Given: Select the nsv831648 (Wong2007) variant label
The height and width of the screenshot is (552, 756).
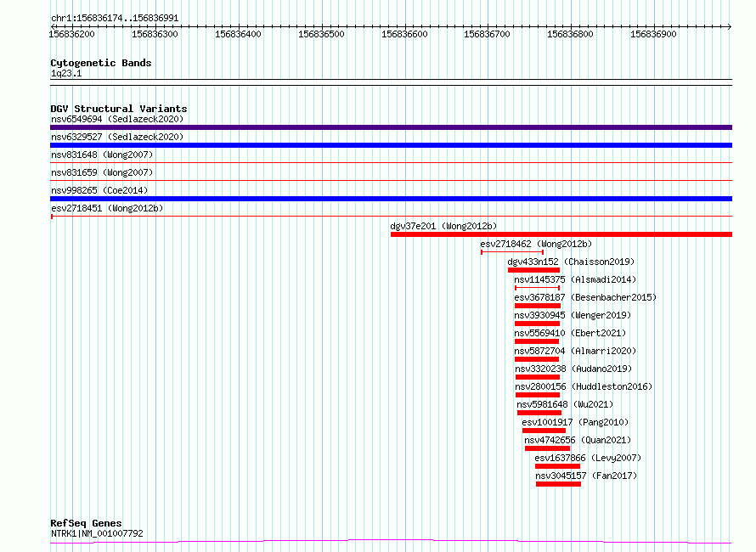Looking at the screenshot, I should [x=102, y=155].
